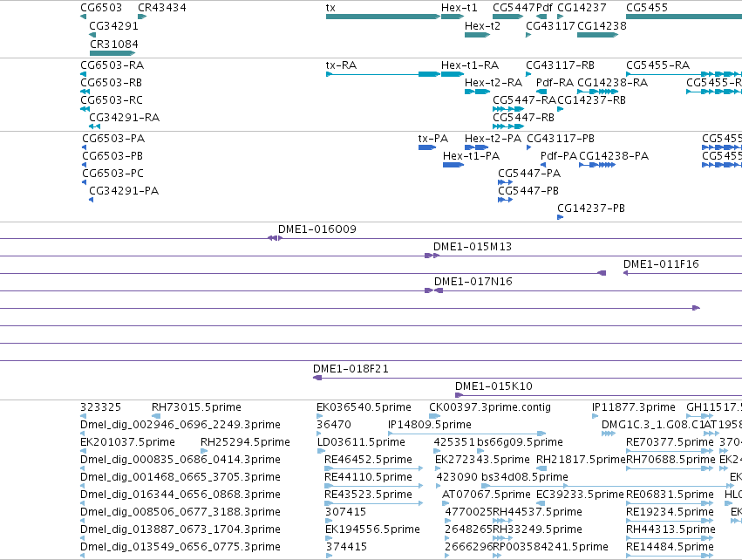Select the RE44110.5prime EST label

tap(368, 477)
